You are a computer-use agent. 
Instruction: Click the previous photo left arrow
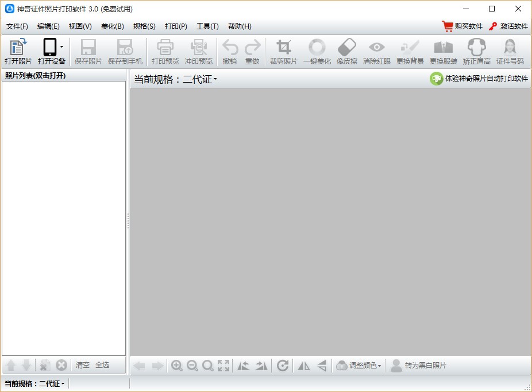[x=140, y=366]
